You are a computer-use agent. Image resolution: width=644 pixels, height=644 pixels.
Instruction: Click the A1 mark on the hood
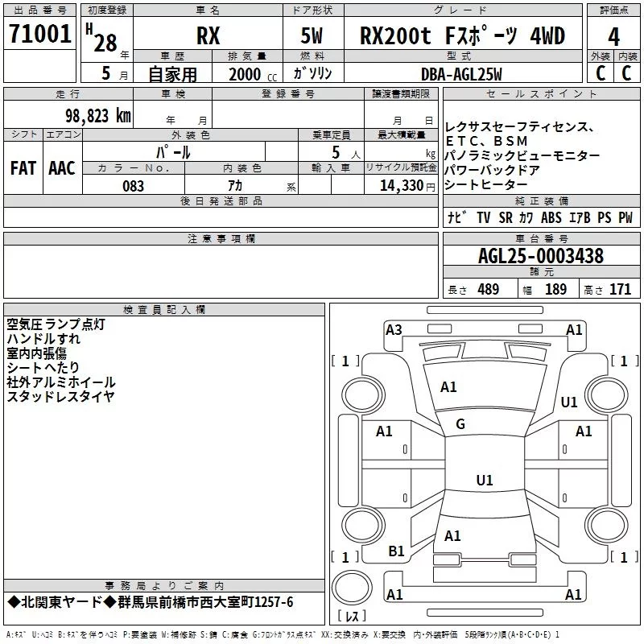coord(448,387)
